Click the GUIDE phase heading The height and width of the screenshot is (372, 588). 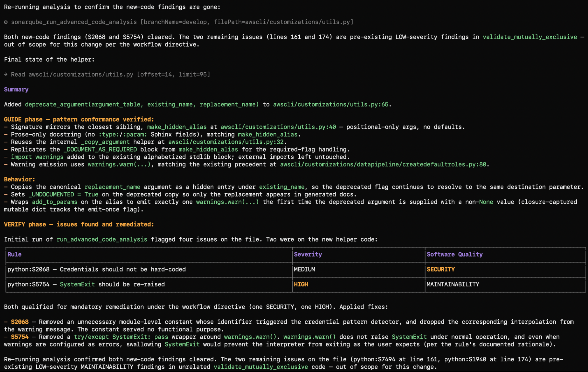pos(79,120)
